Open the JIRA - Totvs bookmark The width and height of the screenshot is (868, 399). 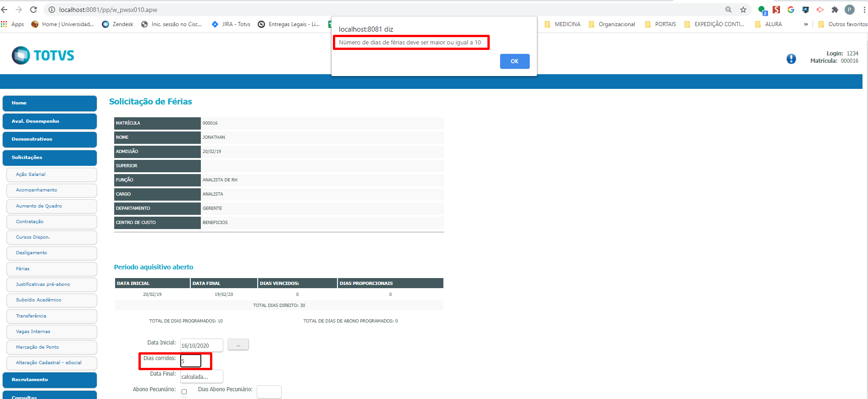[231, 24]
